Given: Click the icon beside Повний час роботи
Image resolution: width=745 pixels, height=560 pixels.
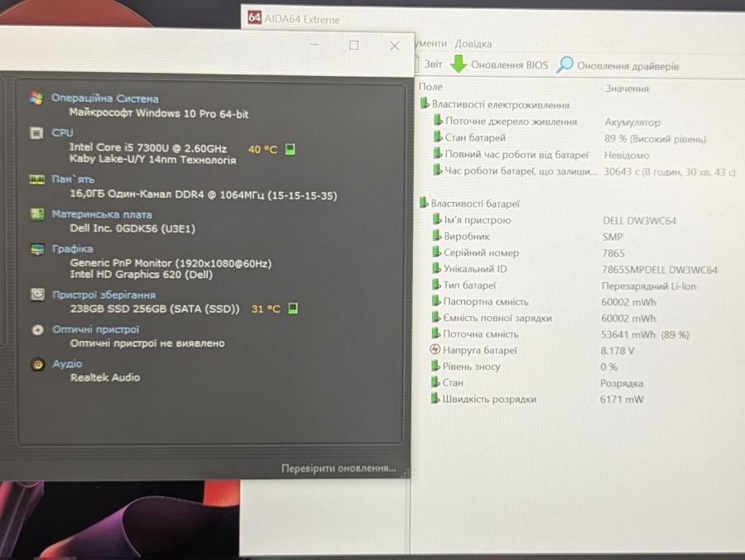Looking at the screenshot, I should [438, 153].
